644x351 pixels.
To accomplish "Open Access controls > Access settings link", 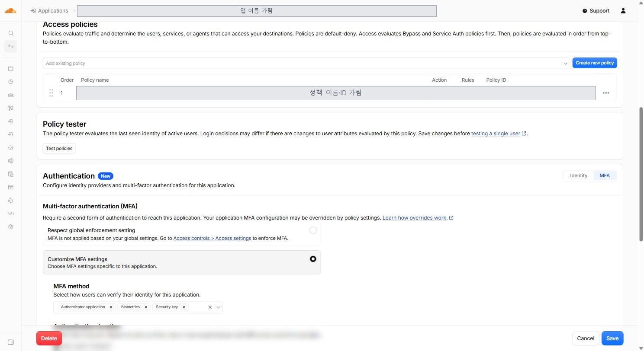I will 212,238.
